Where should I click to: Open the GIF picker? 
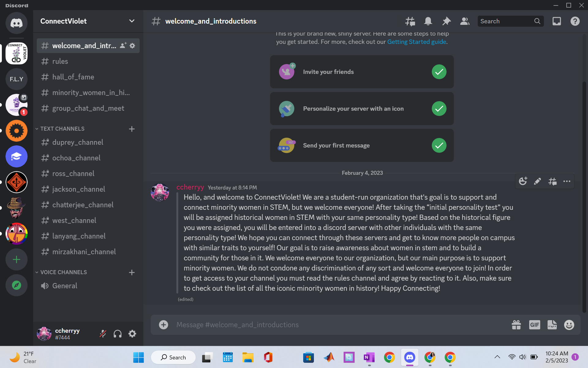pos(534,325)
